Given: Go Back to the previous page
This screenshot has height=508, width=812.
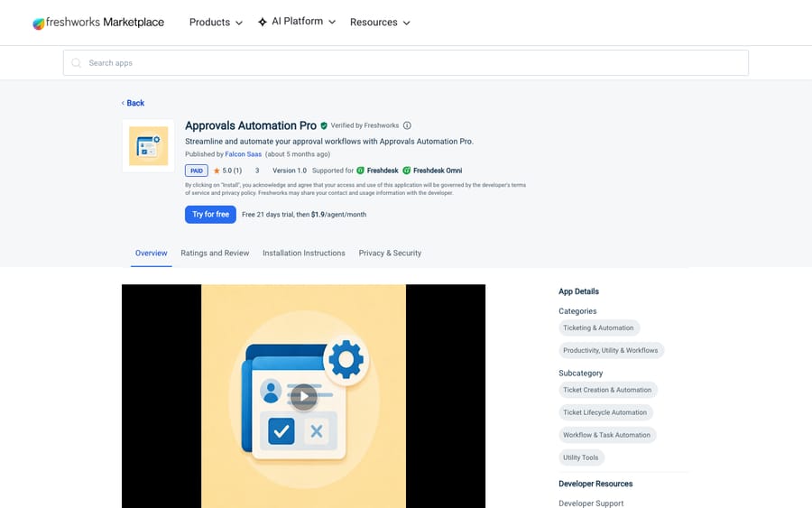Looking at the screenshot, I should click(134, 103).
